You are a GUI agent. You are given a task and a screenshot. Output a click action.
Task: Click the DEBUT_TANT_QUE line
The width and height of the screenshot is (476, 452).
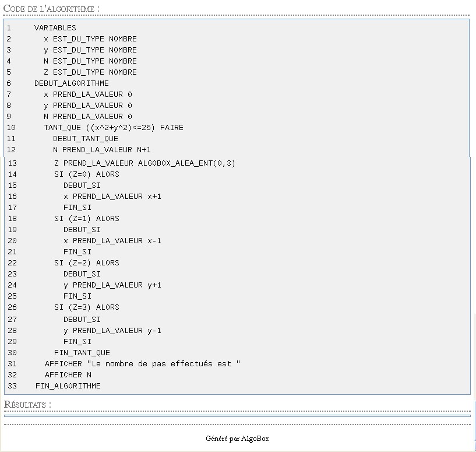[x=86, y=139]
